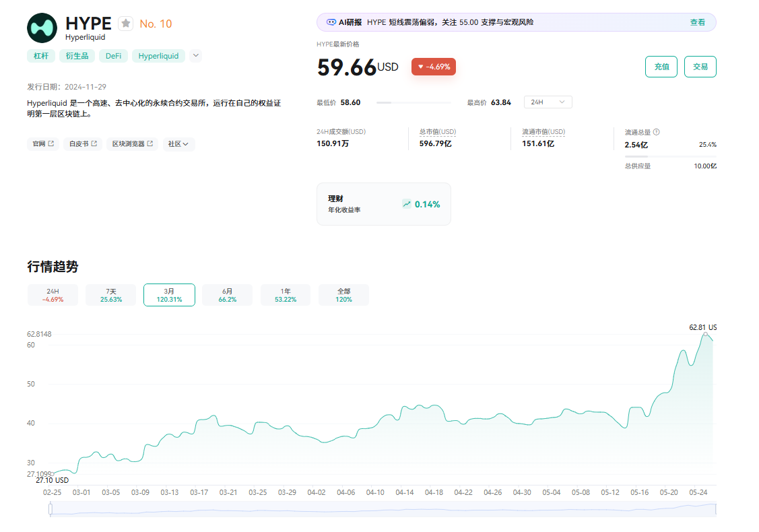Open the 24H price range dropdown

548,102
